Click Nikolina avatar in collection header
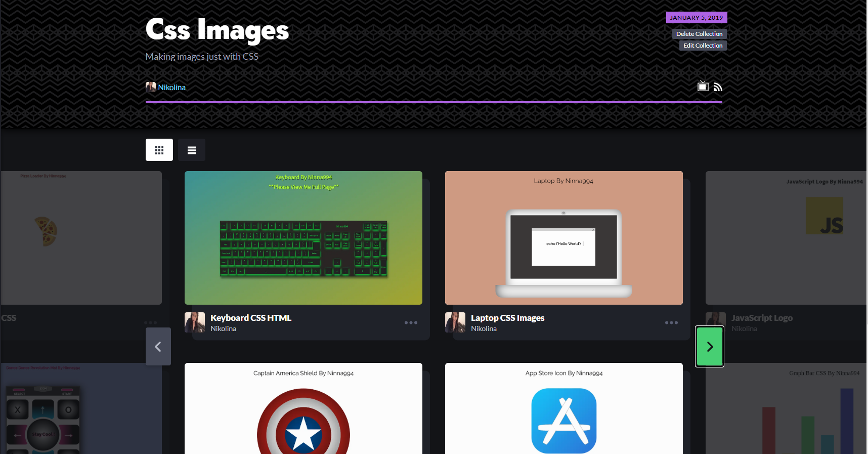This screenshot has height=454, width=868. pyautogui.click(x=151, y=87)
